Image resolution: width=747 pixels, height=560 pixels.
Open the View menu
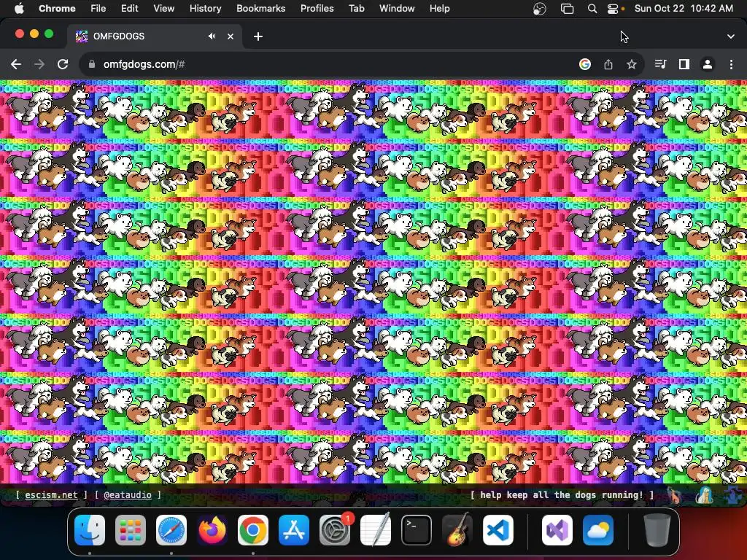point(163,9)
